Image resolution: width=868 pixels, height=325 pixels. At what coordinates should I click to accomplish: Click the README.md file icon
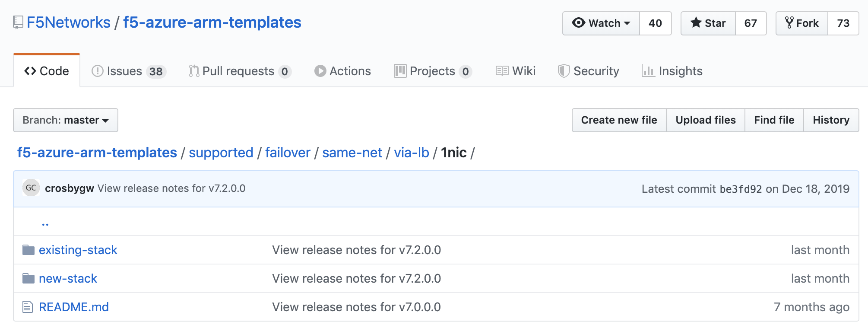pyautogui.click(x=28, y=307)
